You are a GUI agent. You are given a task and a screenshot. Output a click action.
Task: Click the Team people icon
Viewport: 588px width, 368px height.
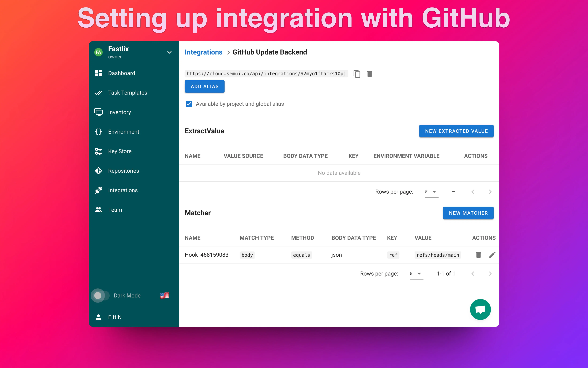pyautogui.click(x=98, y=210)
